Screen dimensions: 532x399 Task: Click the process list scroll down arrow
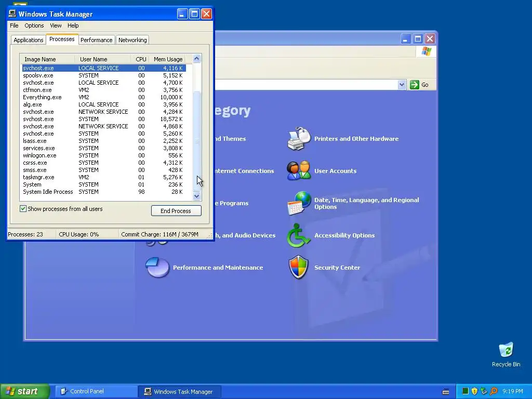pos(196,196)
